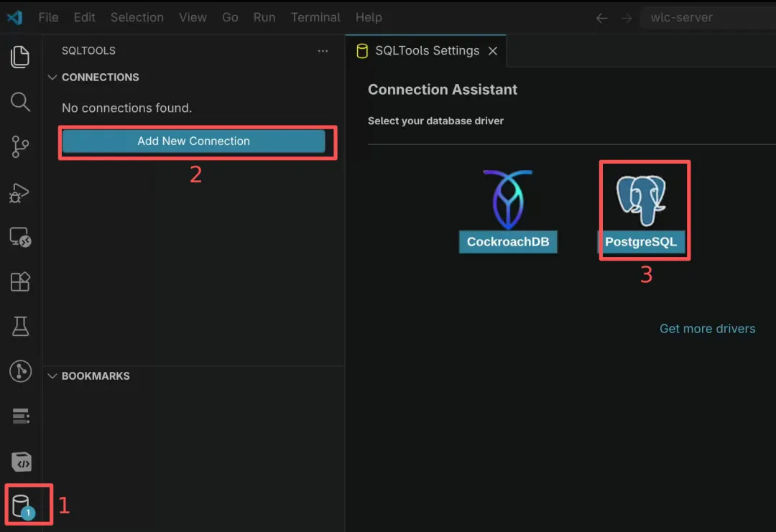Image resolution: width=776 pixels, height=532 pixels.
Task: Click the PostgreSQL label button
Action: 641,242
